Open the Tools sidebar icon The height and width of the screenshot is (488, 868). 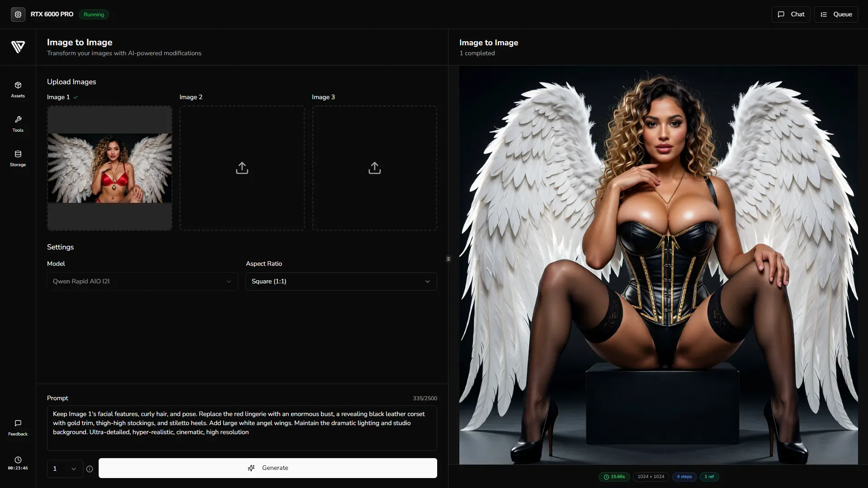coord(18,120)
